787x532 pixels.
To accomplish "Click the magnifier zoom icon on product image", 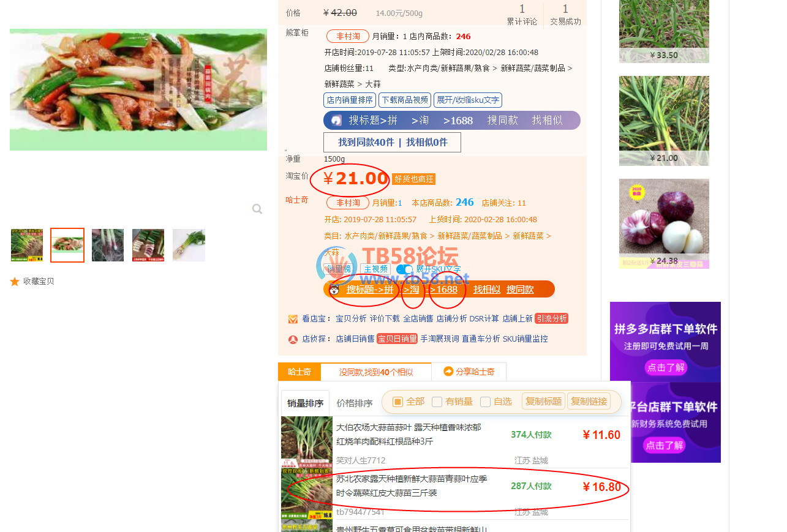I will [257, 209].
